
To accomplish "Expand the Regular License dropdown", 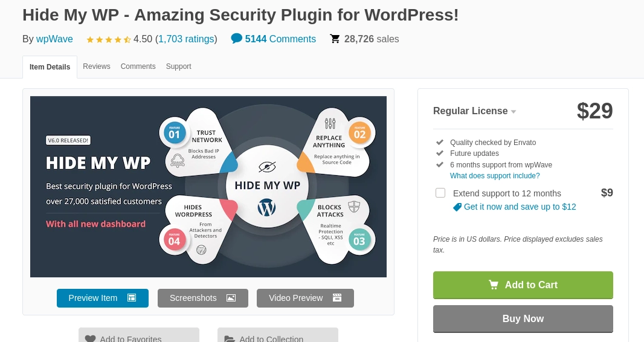I will point(513,112).
